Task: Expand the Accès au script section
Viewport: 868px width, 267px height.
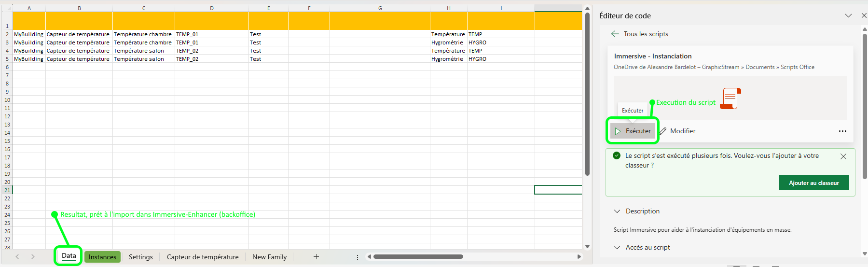Action: pos(617,248)
